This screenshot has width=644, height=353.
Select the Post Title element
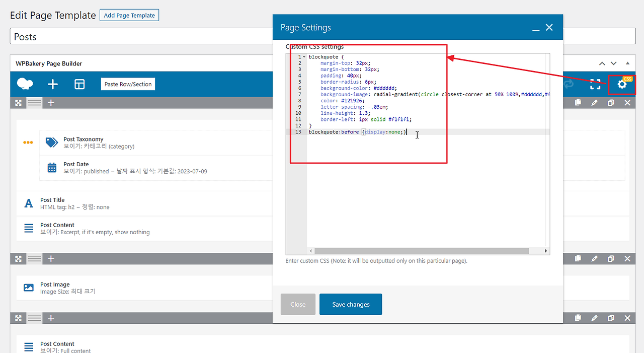point(52,200)
